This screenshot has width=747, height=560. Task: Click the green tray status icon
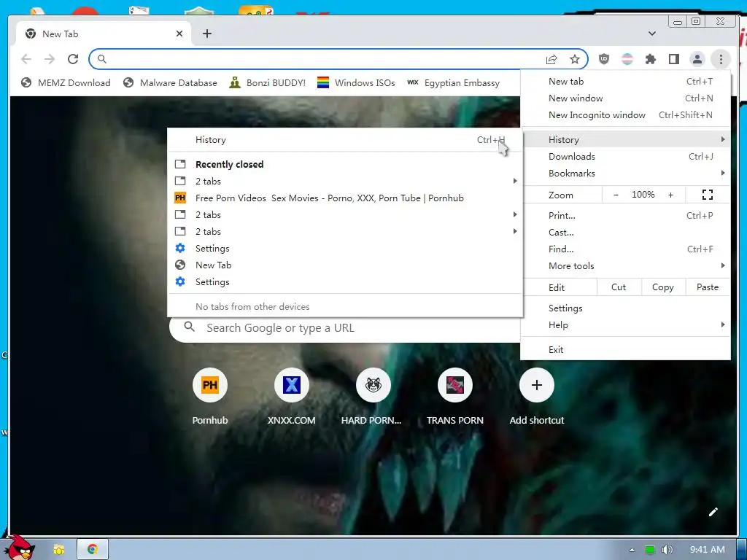(x=650, y=550)
